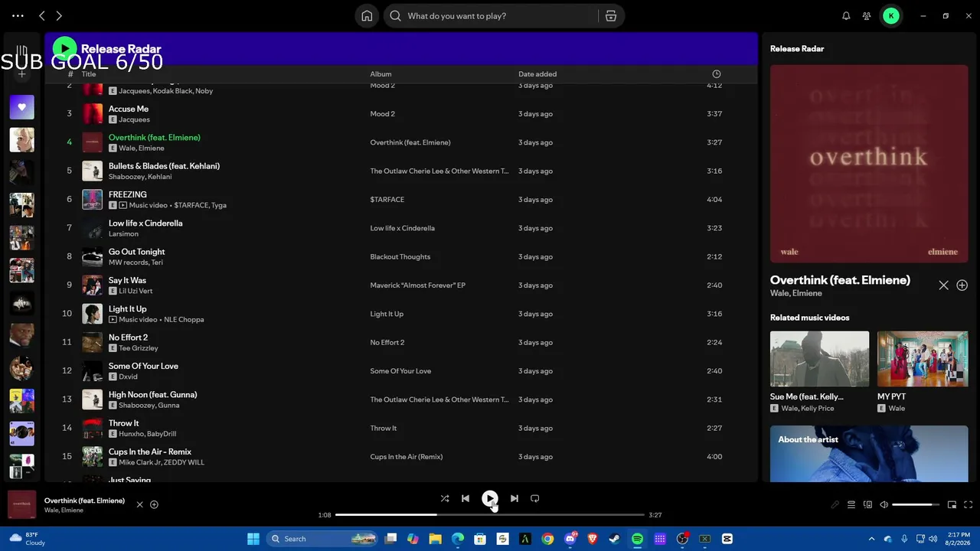This screenshot has width=980, height=551.
Task: Show hidden icons in system tray
Action: (871, 539)
